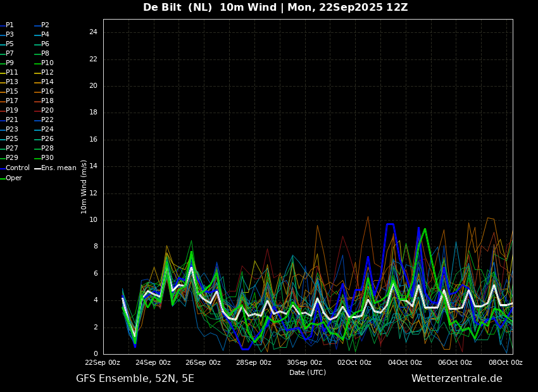Viewport: 538px width, 392px height.
Task: Click the P1 legend entry
Action: [9, 25]
